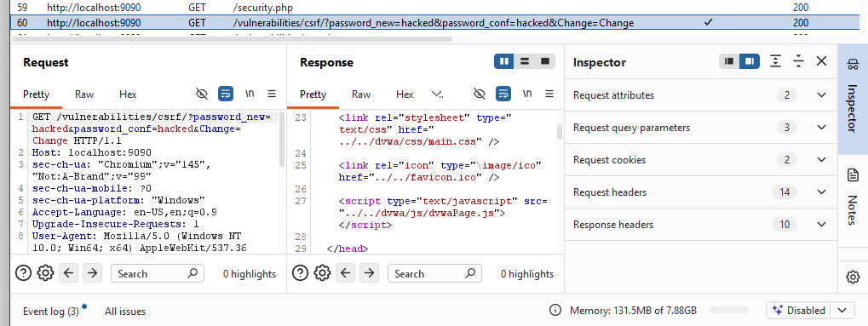Click the Response panel vertical scrollbar

tap(560, 132)
